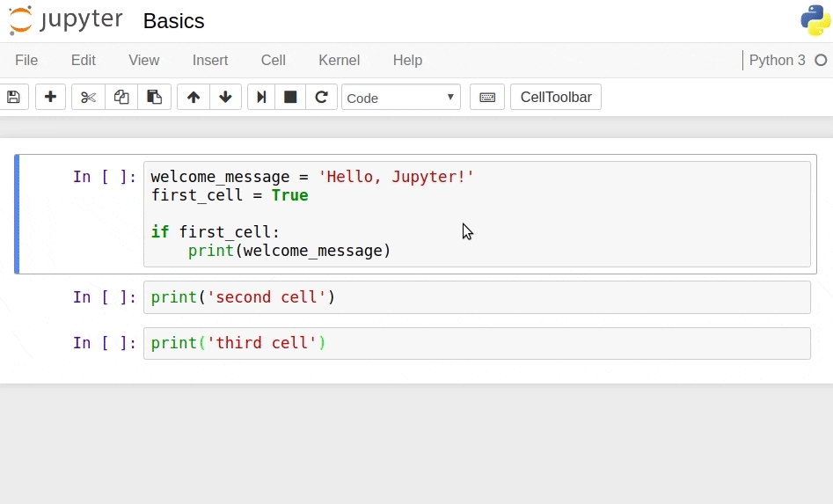Open the Kernel menu
The width and height of the screenshot is (833, 504).
click(339, 60)
